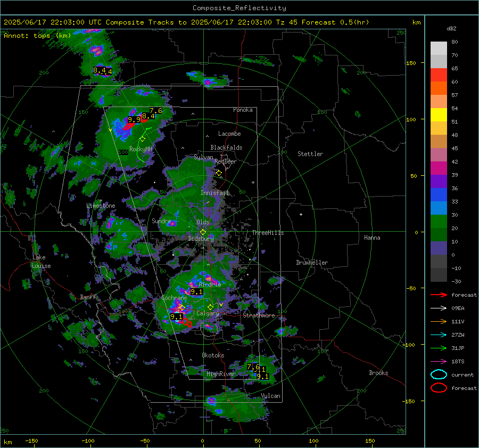Click the radar center diamond near Olds
This screenshot has height=448, width=479.
[203, 232]
